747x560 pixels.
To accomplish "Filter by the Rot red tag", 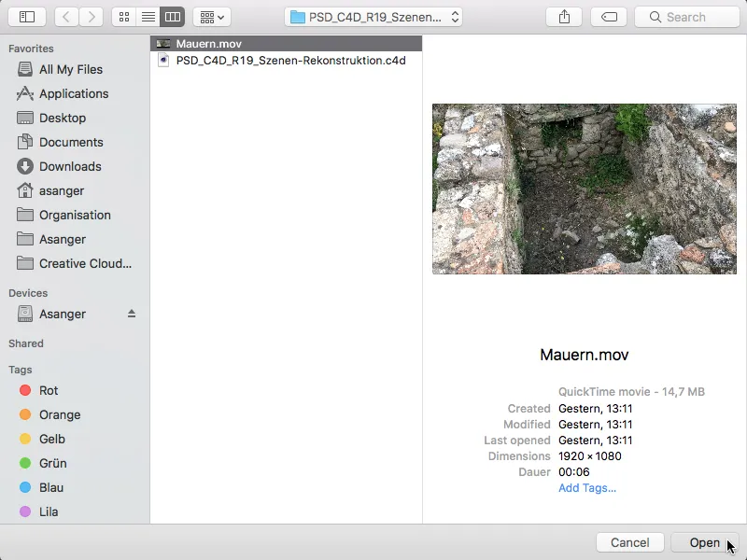I will (x=49, y=390).
